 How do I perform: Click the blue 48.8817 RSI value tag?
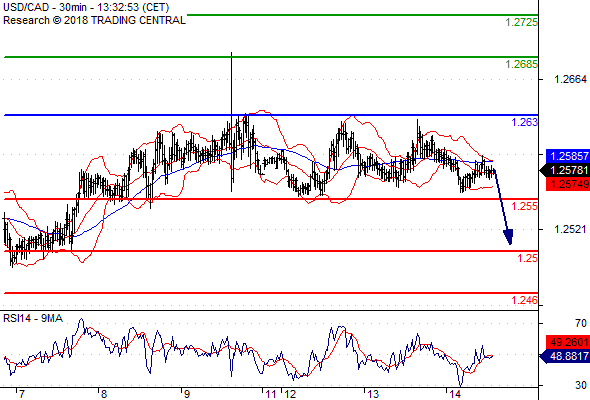[566, 356]
